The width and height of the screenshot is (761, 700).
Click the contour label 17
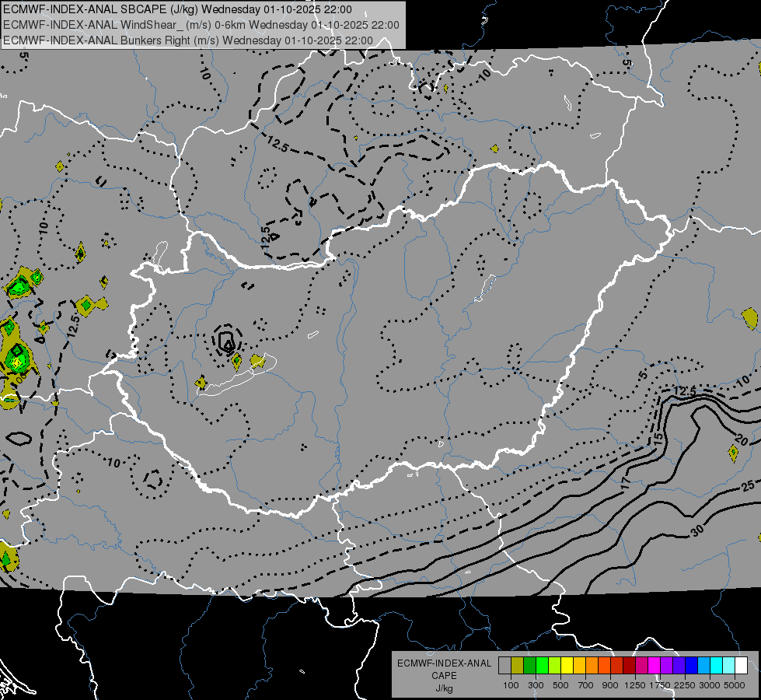click(626, 483)
